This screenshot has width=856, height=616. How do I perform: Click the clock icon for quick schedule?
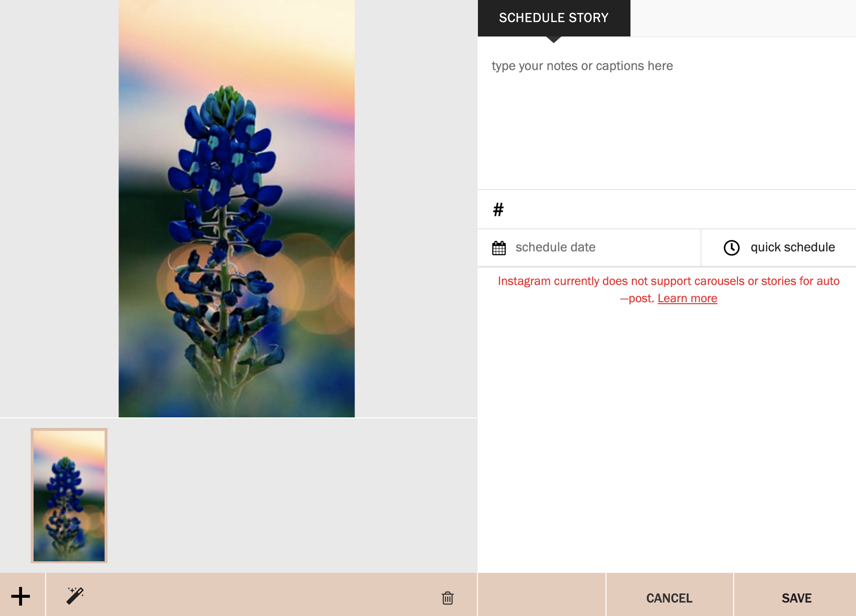(732, 248)
